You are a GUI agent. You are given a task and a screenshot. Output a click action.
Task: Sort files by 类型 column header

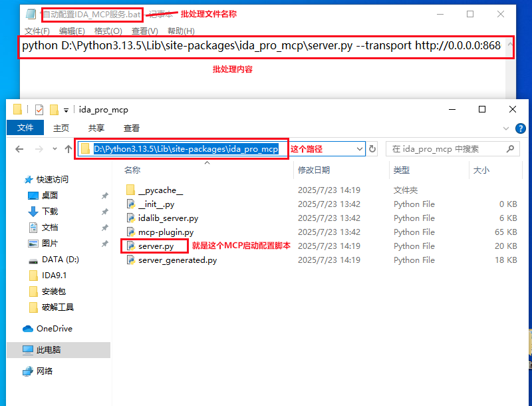pyautogui.click(x=402, y=170)
